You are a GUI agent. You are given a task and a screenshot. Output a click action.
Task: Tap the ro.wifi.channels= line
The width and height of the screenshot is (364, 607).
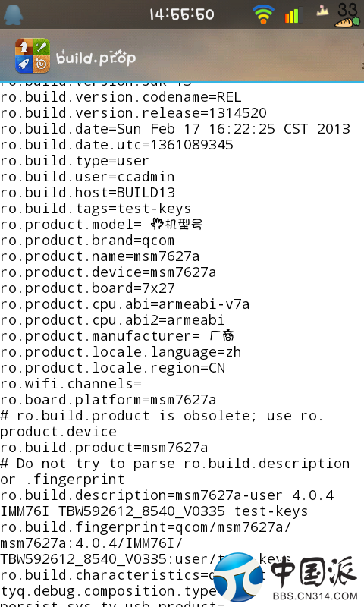pyautogui.click(x=71, y=384)
